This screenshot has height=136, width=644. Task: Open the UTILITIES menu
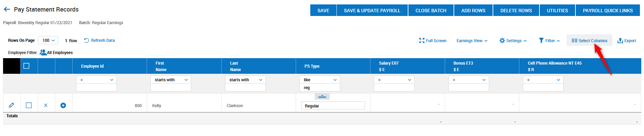[557, 10]
